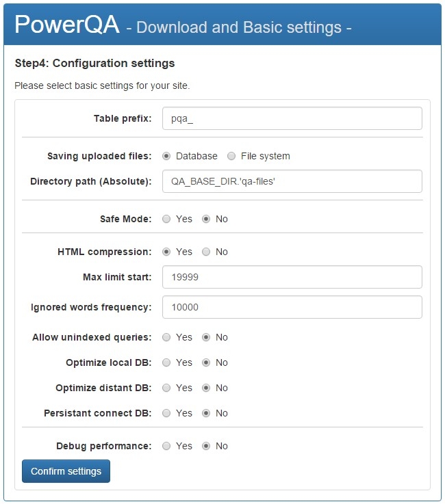The height and width of the screenshot is (504, 445).
Task: Focus the Directory path (Absolute) field
Action: point(292,181)
